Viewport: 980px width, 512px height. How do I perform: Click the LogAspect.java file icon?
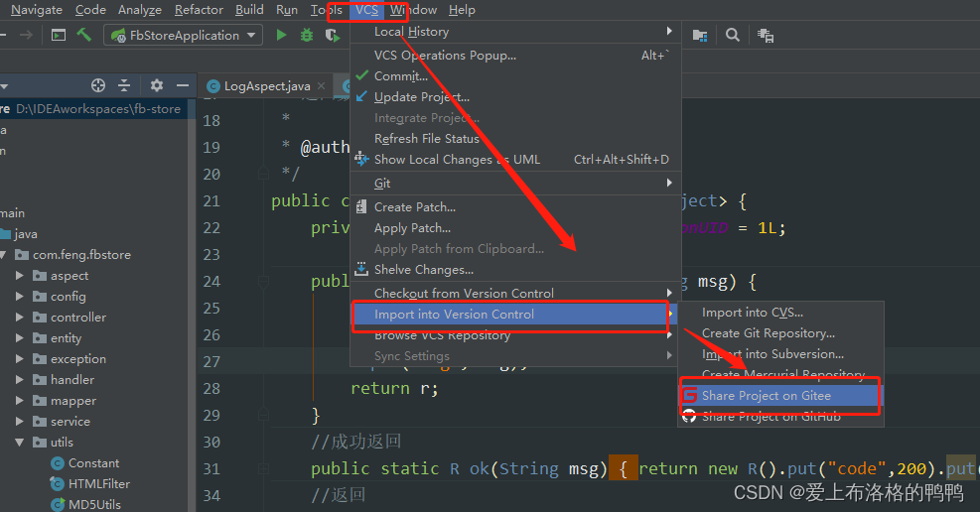[x=213, y=86]
